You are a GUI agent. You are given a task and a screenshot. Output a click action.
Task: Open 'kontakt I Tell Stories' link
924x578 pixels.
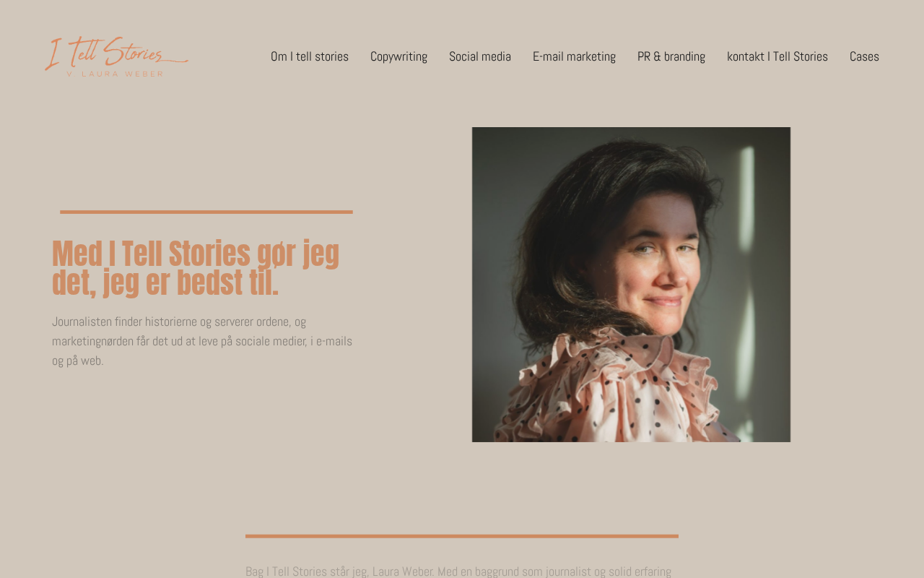777,56
